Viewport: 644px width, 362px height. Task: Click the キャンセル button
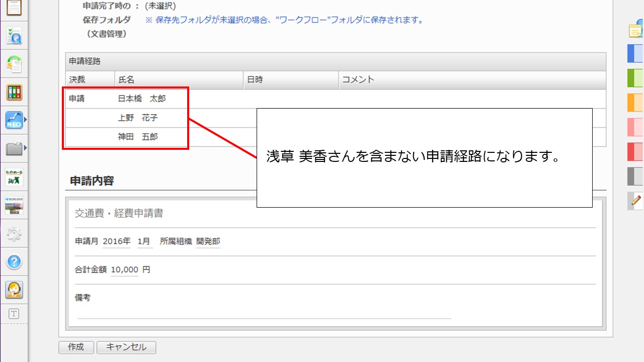tap(126, 347)
